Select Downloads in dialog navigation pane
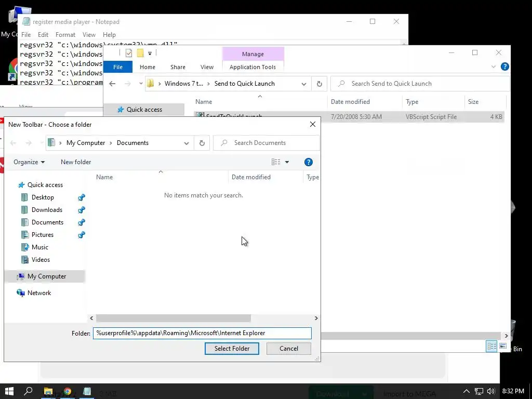The height and width of the screenshot is (399, 532). tap(47, 210)
